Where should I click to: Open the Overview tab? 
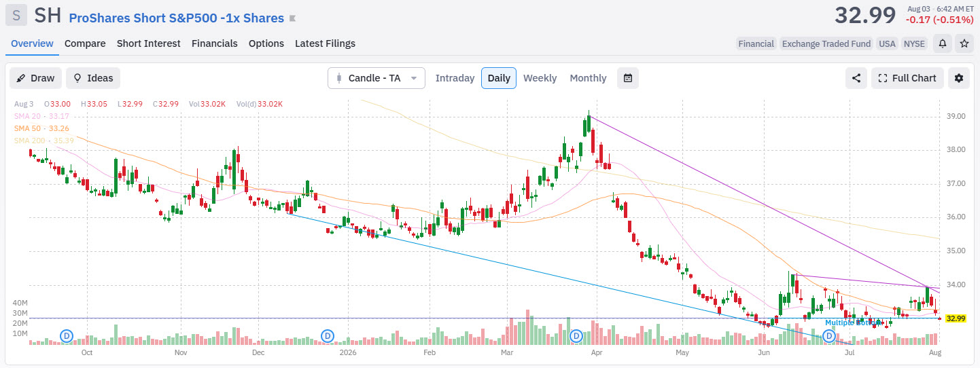click(x=32, y=43)
